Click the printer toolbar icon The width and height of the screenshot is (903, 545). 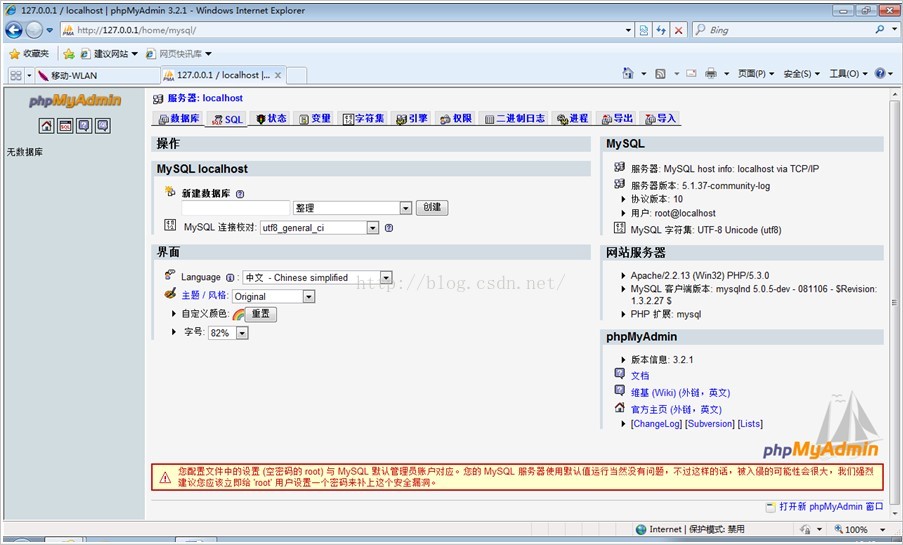pos(711,74)
